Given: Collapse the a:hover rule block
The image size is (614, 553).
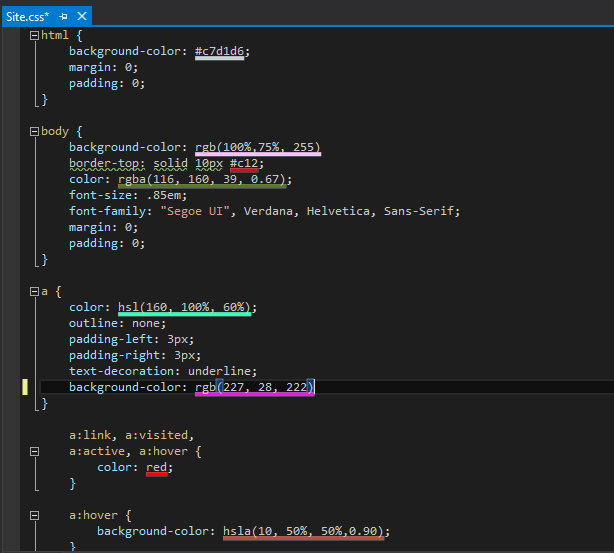Looking at the screenshot, I should point(34,515).
